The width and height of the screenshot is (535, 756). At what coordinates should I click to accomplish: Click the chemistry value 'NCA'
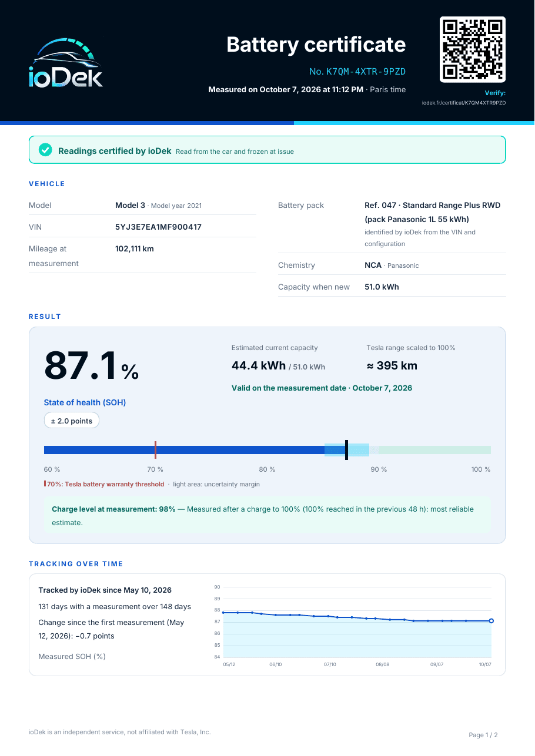click(373, 266)
